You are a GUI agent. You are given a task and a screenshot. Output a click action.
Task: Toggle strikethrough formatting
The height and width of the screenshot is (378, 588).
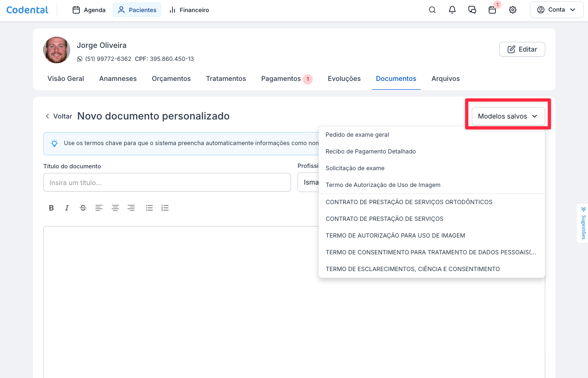click(x=83, y=208)
